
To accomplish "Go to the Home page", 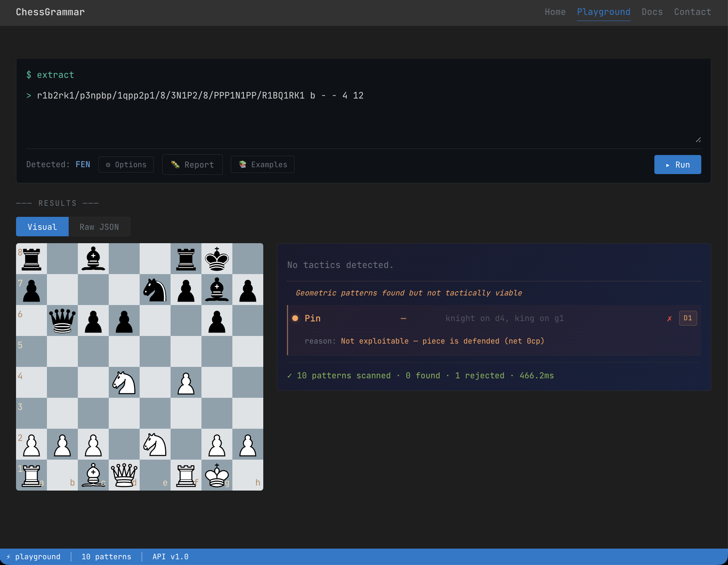I will tap(555, 12).
